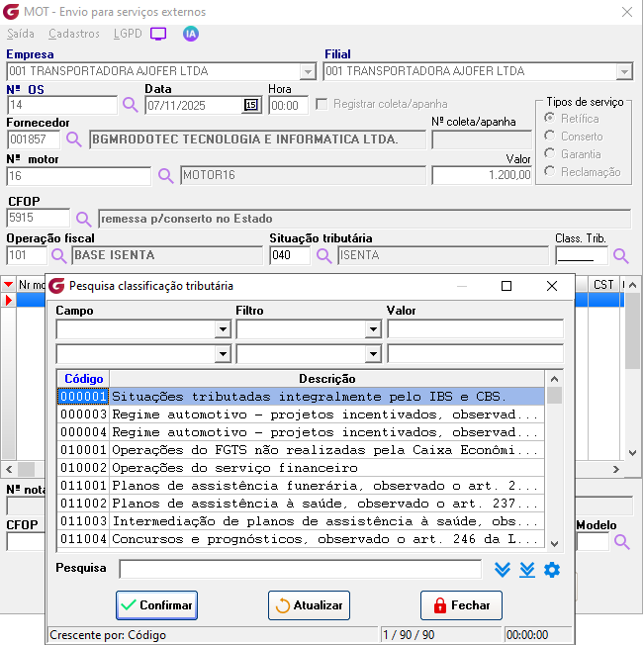Viewport: 644px width, 645px height.
Task: Search CFOP 5915 with magnifier icon
Action: 83,219
